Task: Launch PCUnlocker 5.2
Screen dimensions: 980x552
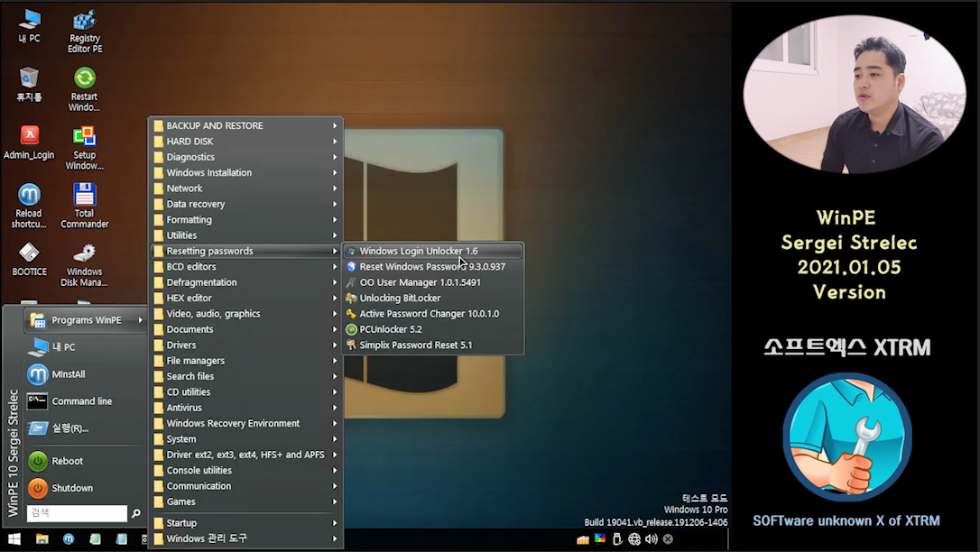Action: (432, 329)
